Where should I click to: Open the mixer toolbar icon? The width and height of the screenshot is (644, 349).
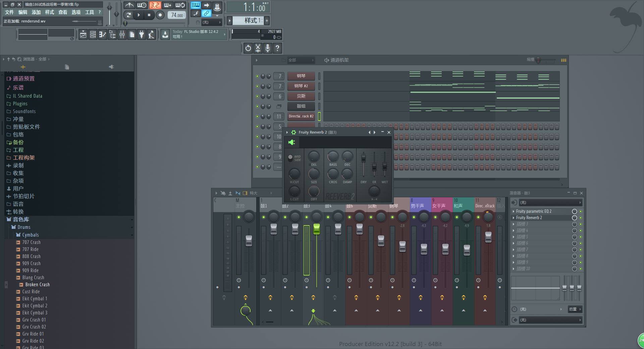click(122, 35)
